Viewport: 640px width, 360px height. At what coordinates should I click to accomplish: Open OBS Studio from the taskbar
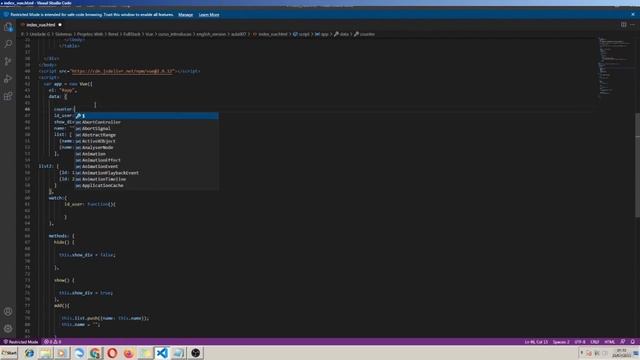coord(196,353)
